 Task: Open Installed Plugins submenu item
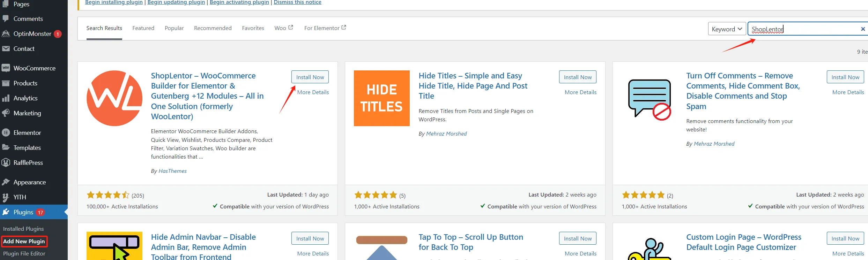point(23,229)
